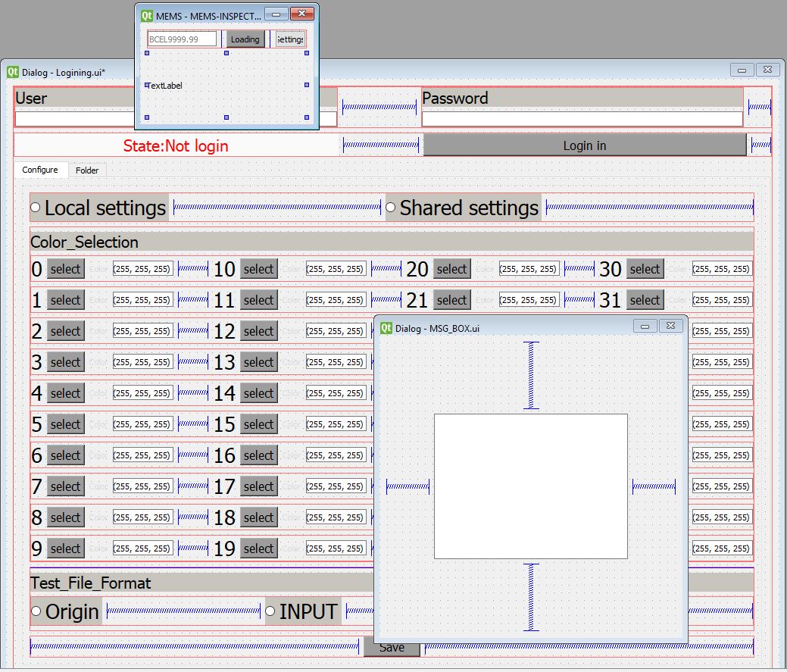
Task: Click the Settings button next to Loading
Action: point(289,39)
